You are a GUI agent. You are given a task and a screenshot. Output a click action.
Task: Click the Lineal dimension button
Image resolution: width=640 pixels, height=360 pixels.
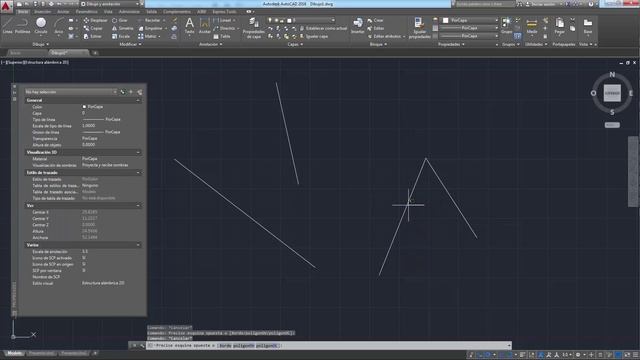pos(224,20)
